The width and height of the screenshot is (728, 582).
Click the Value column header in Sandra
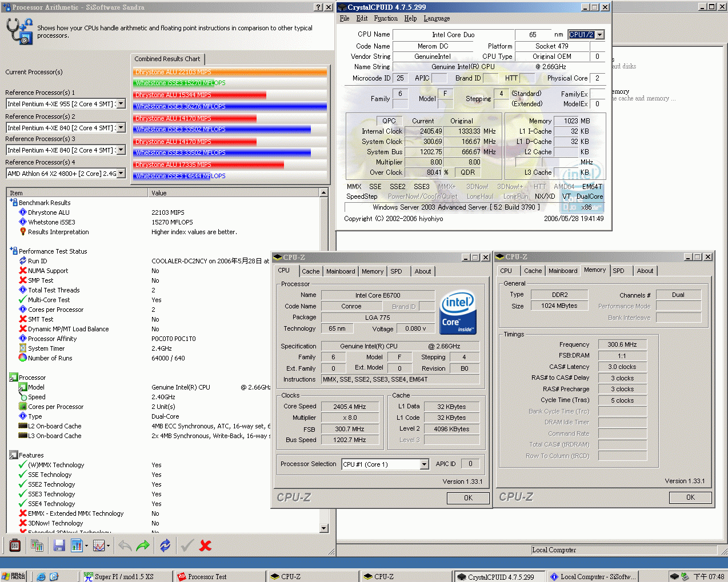click(x=234, y=193)
